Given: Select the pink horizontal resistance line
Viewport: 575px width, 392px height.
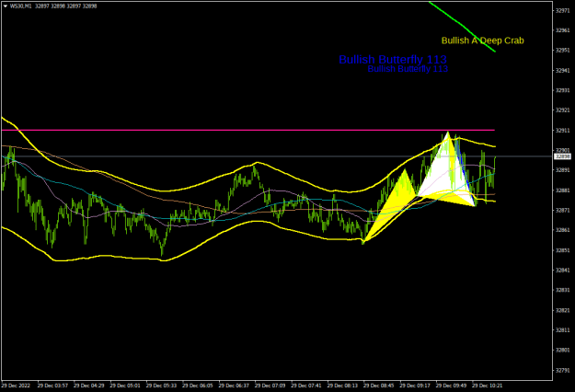Looking at the screenshot, I should tap(248, 130).
